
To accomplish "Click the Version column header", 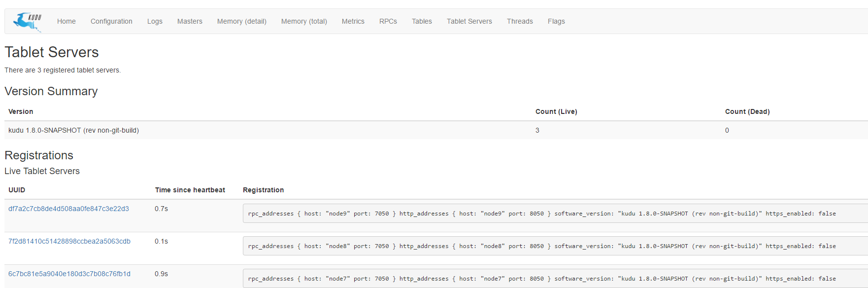I will point(21,111).
